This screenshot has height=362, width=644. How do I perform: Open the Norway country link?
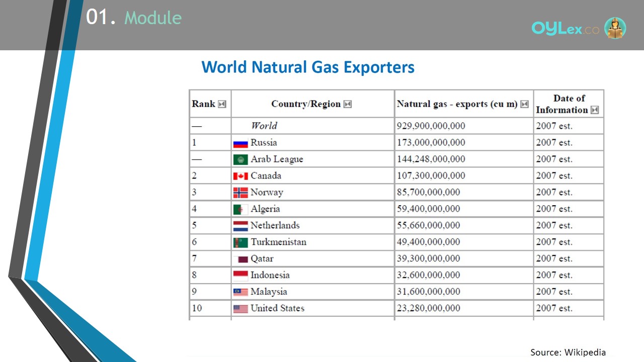[267, 193]
